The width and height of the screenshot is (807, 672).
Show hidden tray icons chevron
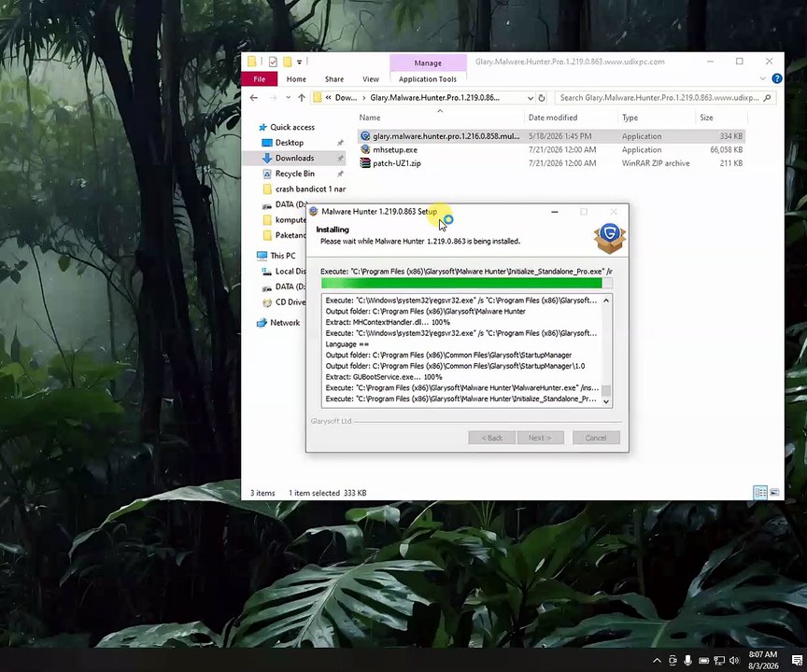pos(658,661)
